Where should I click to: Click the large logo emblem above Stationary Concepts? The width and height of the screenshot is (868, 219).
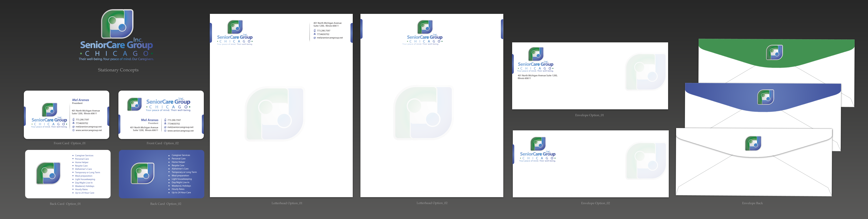pyautogui.click(x=117, y=24)
